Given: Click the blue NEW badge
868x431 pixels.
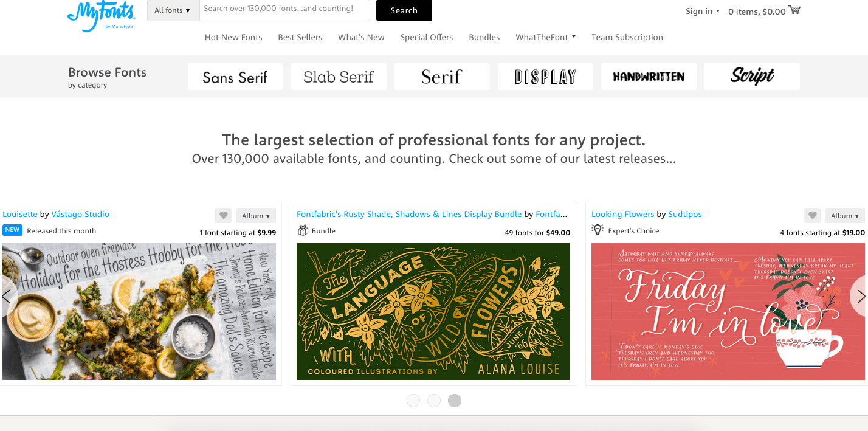Looking at the screenshot, I should coord(12,230).
